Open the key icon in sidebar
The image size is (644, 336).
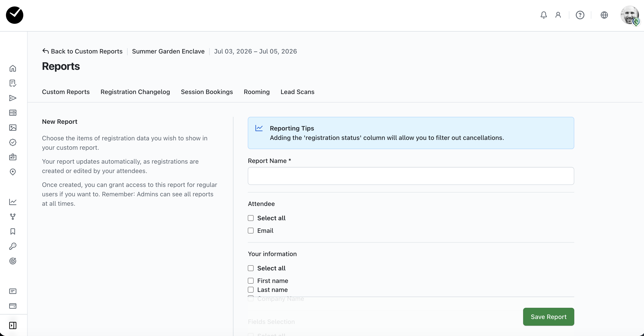pyautogui.click(x=13, y=246)
